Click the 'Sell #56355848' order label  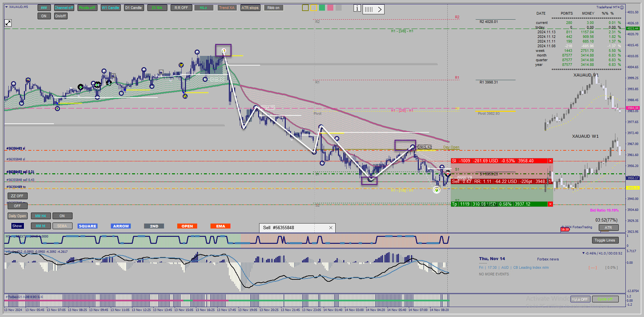(x=278, y=228)
